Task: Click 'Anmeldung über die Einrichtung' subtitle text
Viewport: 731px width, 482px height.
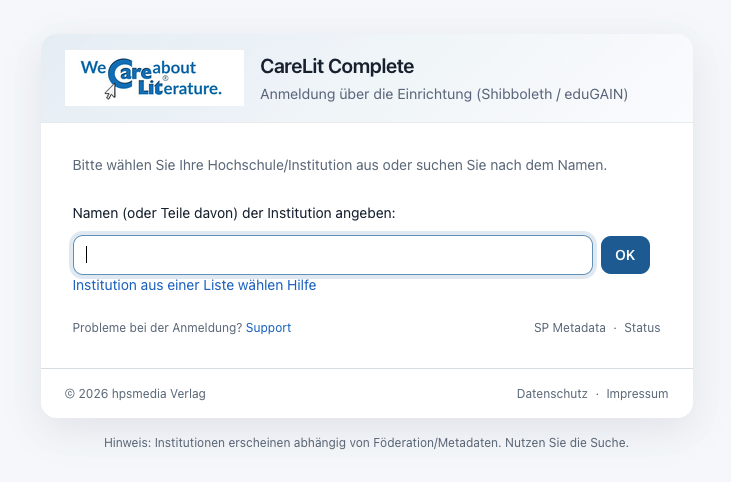Action: coord(444,94)
